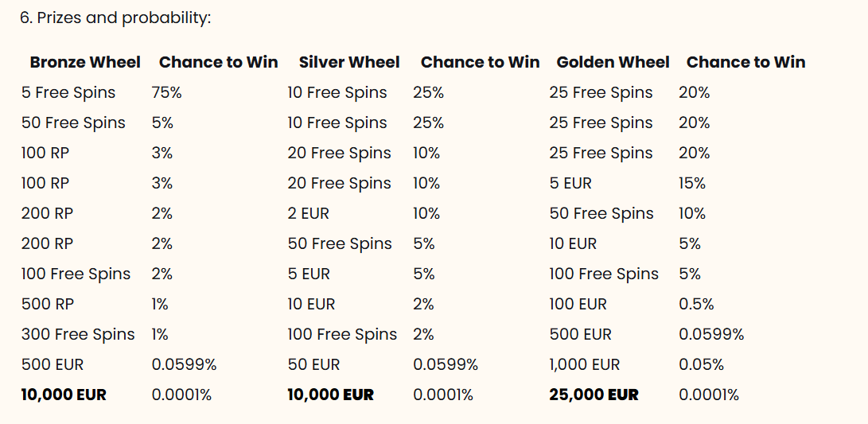Click the "6. Prizes and probability:" heading
Screen dimensions: 868x424
115,18
